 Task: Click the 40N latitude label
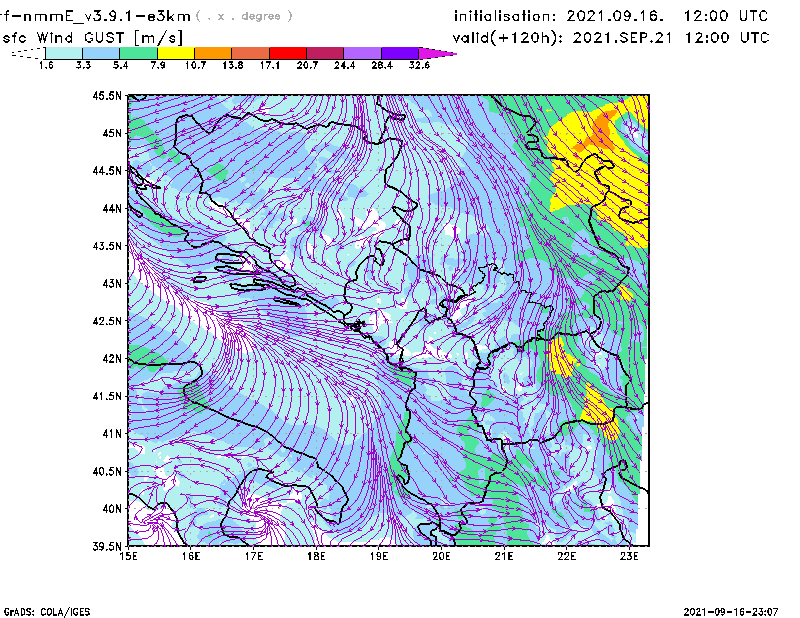point(112,509)
